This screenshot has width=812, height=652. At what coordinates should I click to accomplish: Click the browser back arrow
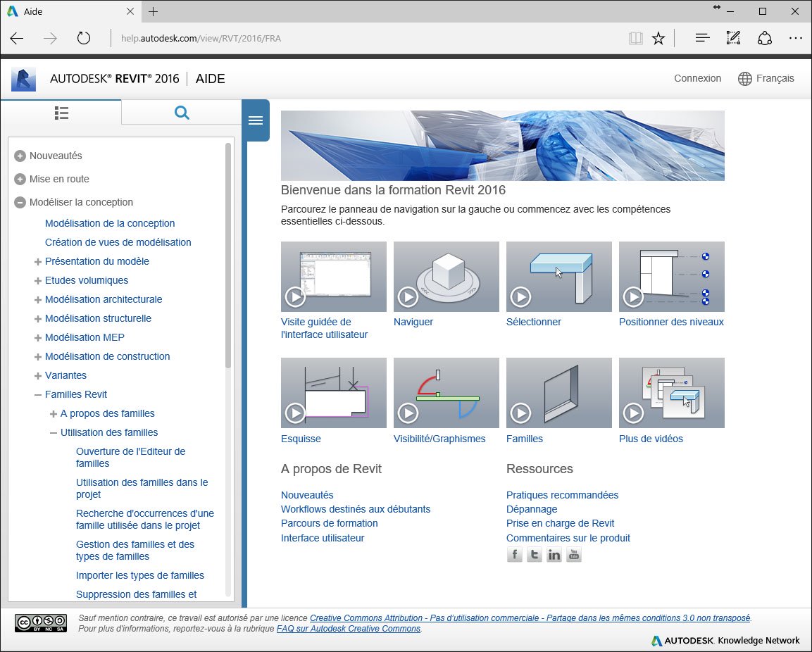coord(17,38)
